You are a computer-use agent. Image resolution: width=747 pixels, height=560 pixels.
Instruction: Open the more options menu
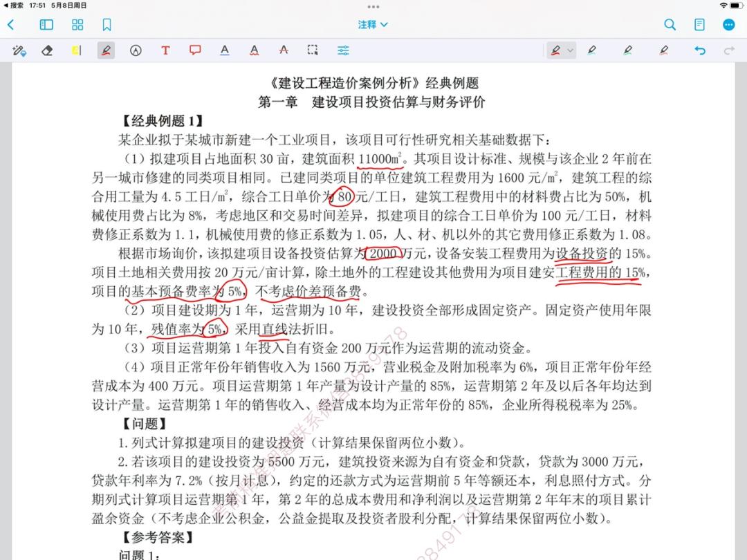(x=728, y=24)
